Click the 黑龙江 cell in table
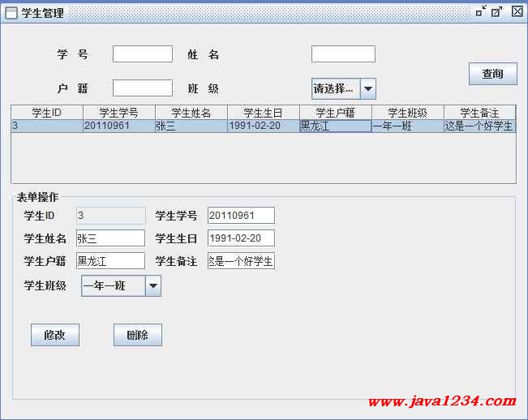528x420 pixels. pyautogui.click(x=335, y=126)
